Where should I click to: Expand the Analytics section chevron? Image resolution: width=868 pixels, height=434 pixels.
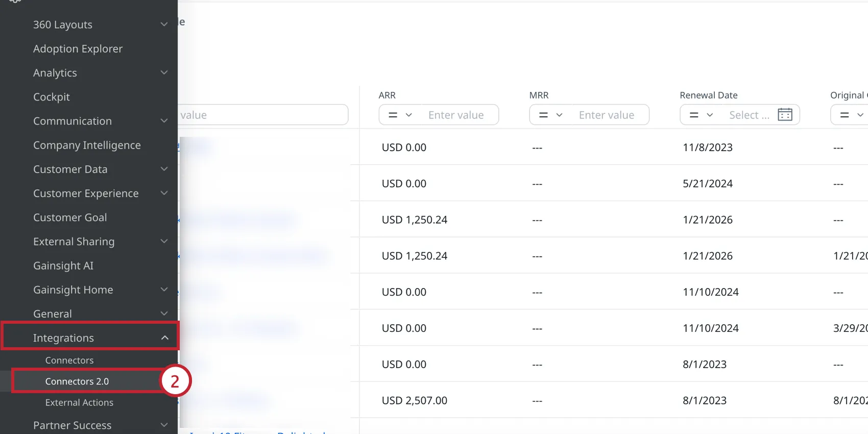pos(164,73)
